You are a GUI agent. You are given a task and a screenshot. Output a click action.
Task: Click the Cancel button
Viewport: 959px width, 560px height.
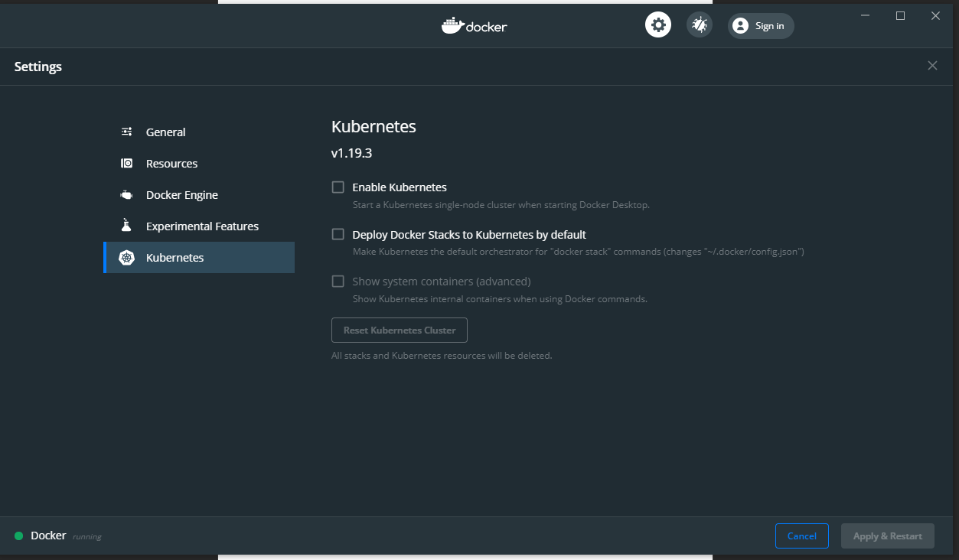pyautogui.click(x=801, y=536)
